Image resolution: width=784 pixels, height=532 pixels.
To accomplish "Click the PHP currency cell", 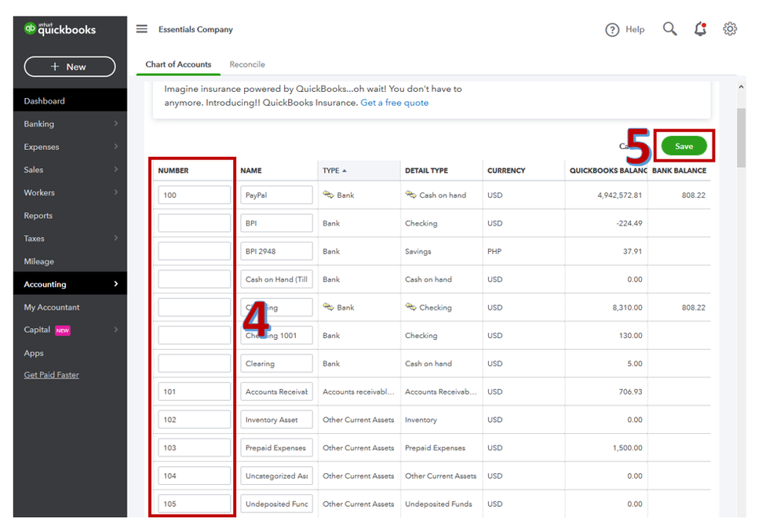I will coord(494,251).
